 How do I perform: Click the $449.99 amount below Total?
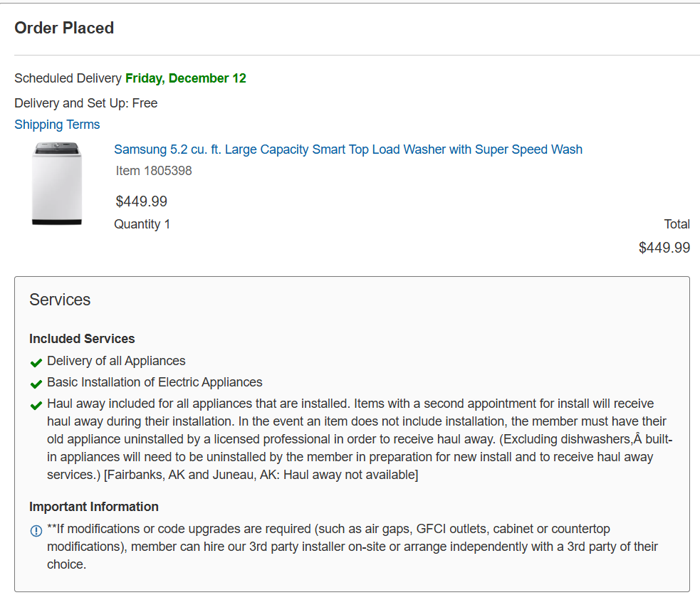click(664, 248)
